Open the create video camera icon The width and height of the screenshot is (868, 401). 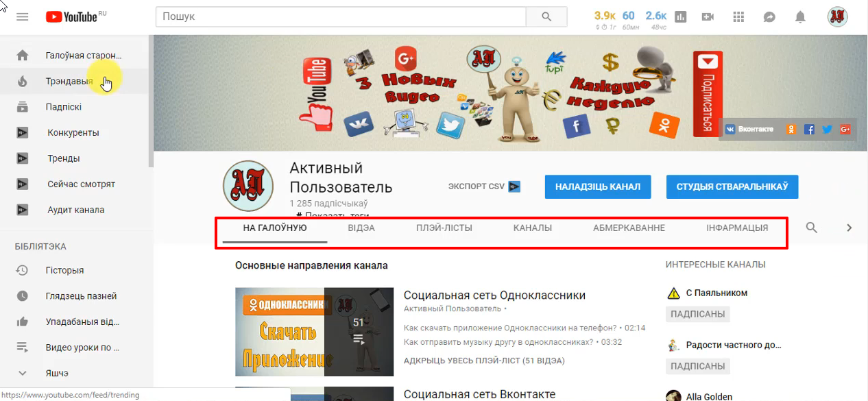pos(708,17)
